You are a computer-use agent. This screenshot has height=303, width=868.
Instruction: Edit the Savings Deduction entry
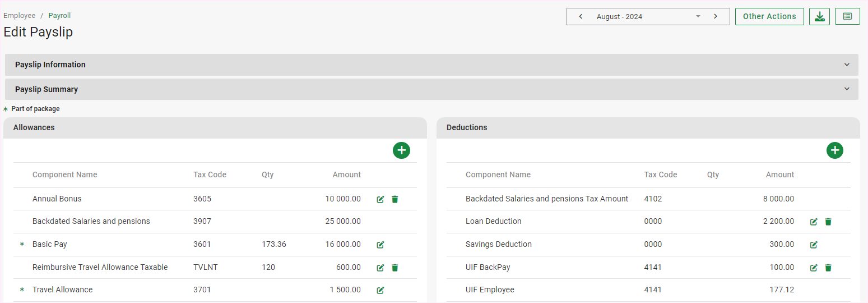(814, 245)
